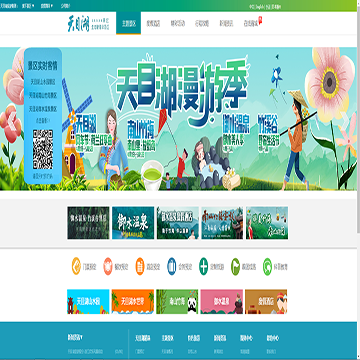
Task: Click the third footer column heading
Action: [194, 338]
